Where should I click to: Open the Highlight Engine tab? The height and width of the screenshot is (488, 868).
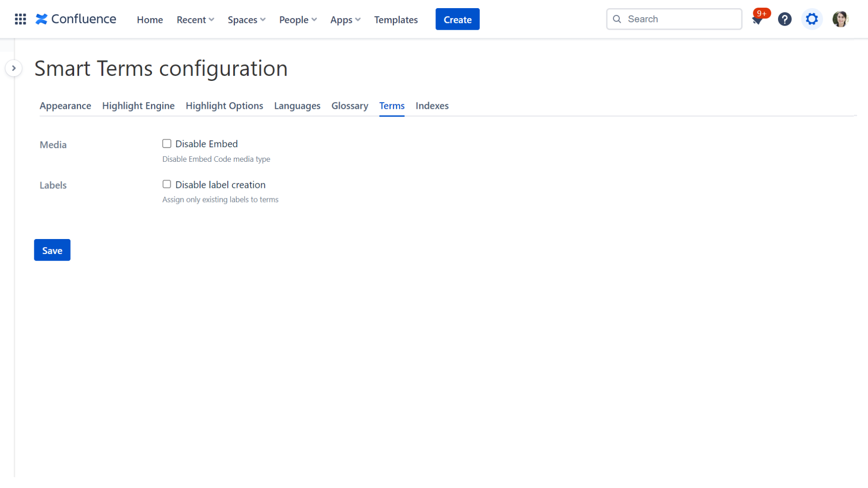138,106
